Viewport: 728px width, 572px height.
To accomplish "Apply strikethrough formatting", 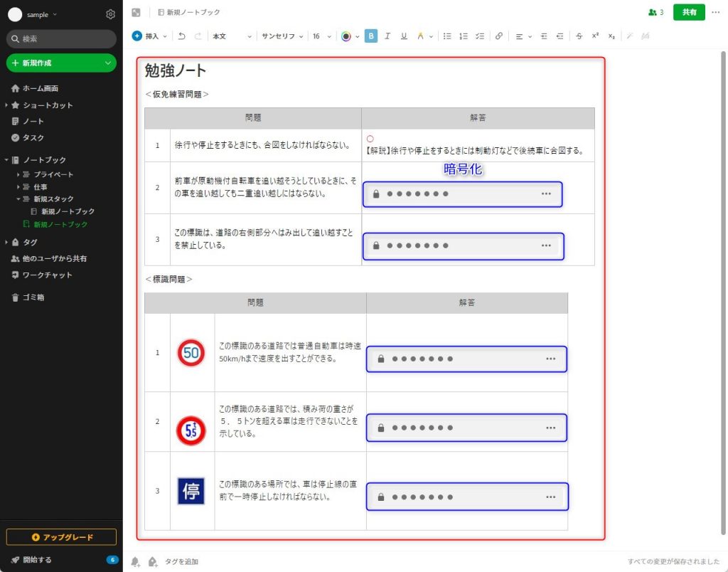I will pos(579,36).
